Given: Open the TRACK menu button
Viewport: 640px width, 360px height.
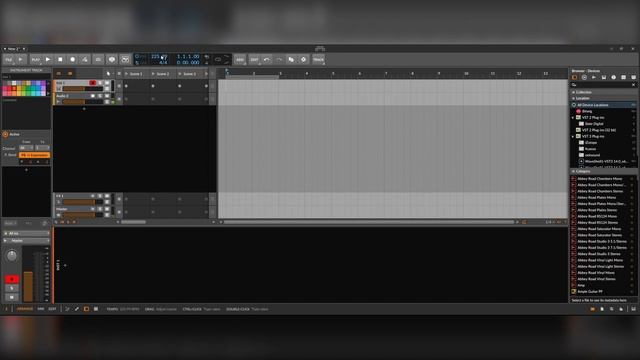Looking at the screenshot, I should 318,60.
